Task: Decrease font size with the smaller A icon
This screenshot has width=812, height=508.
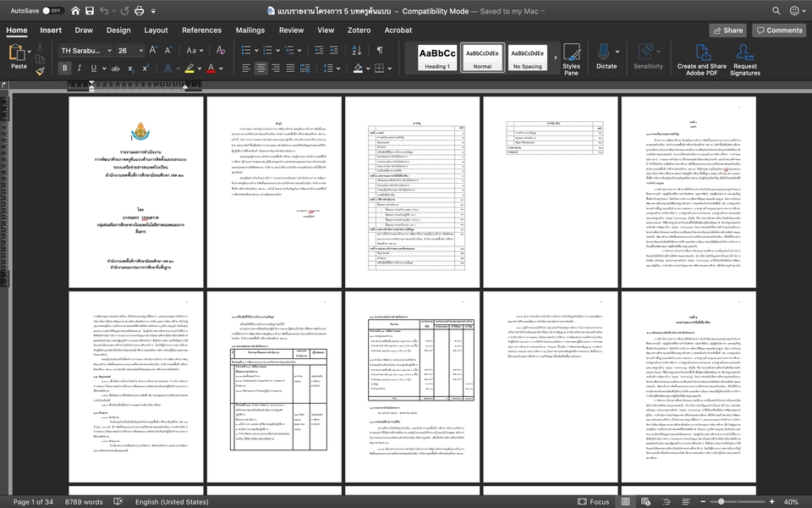Action: click(x=168, y=50)
